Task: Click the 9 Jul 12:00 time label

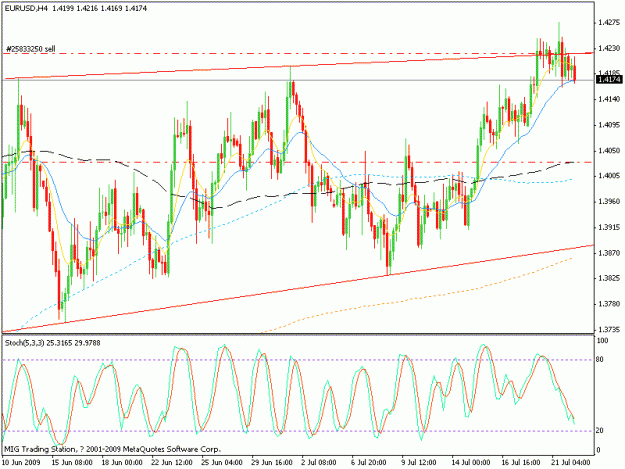Action: click(x=419, y=463)
